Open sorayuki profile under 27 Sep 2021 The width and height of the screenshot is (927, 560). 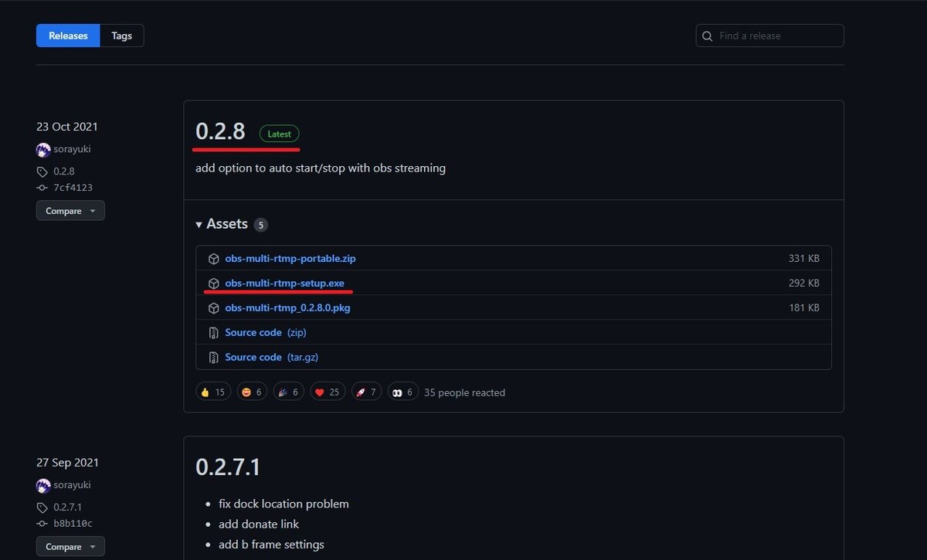tap(72, 485)
